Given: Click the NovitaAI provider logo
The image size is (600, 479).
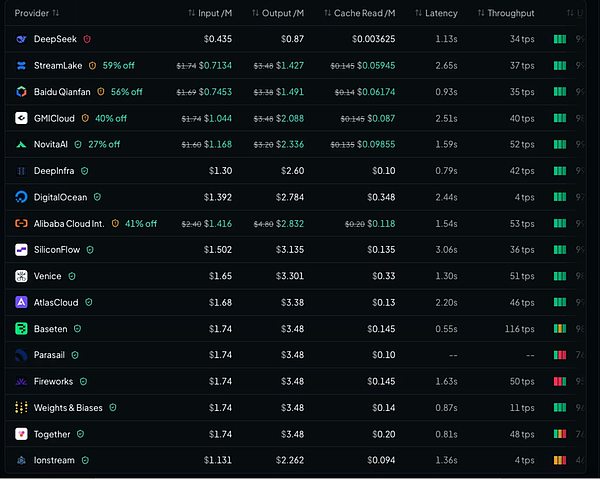Looking at the screenshot, I should coord(21,145).
